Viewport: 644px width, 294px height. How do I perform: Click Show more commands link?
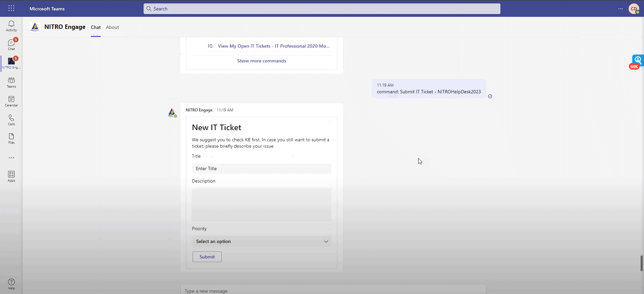click(262, 61)
